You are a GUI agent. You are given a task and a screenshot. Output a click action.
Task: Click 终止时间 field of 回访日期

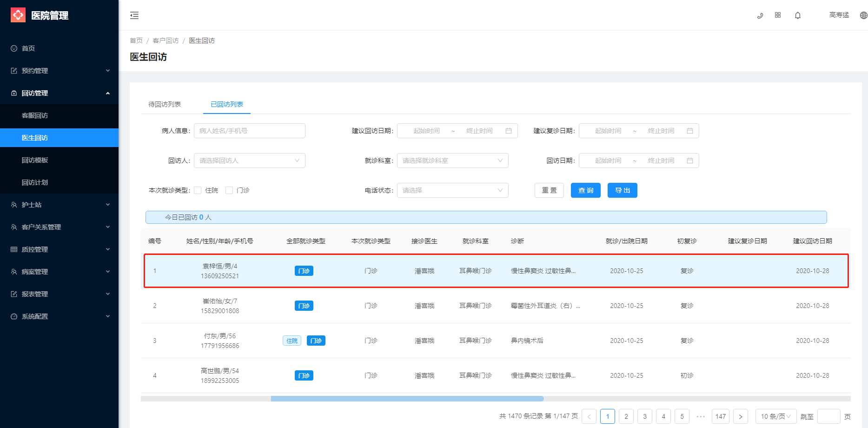point(661,160)
